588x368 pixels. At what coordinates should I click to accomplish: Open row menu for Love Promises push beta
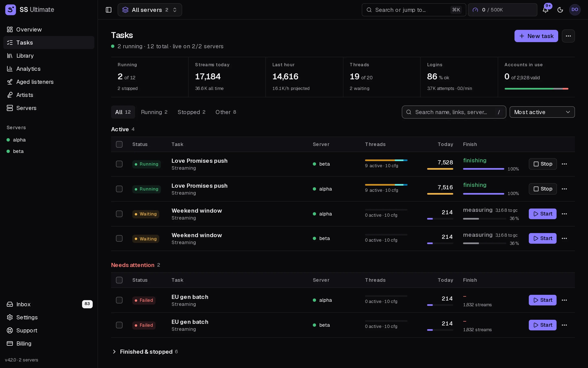click(564, 164)
